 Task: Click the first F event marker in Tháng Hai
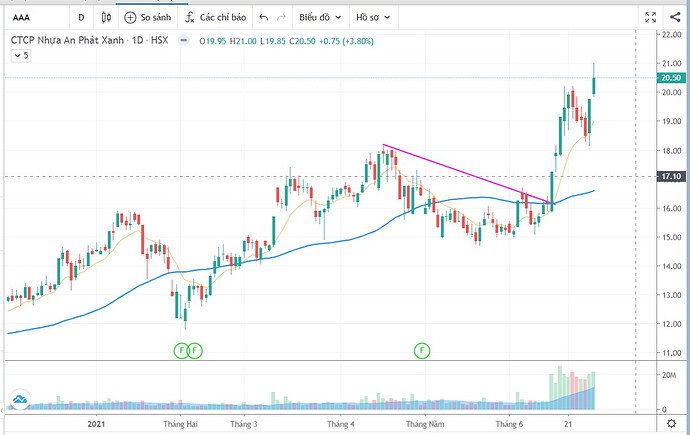(x=181, y=351)
